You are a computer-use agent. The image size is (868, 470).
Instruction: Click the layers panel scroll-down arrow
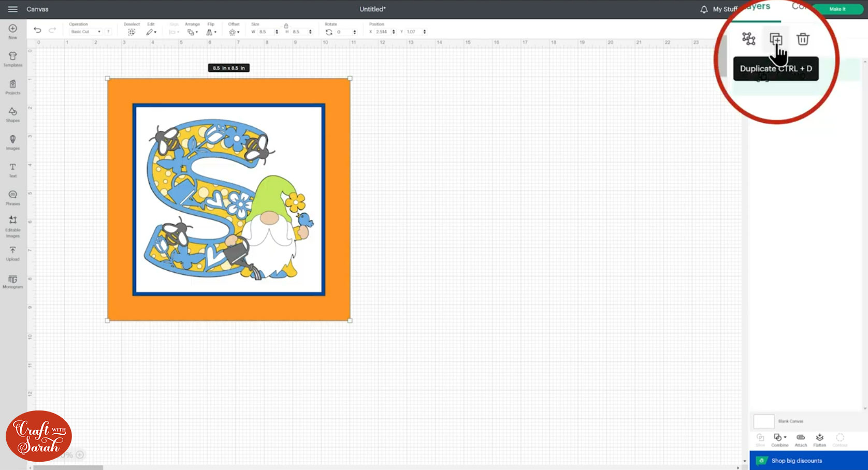pyautogui.click(x=865, y=408)
